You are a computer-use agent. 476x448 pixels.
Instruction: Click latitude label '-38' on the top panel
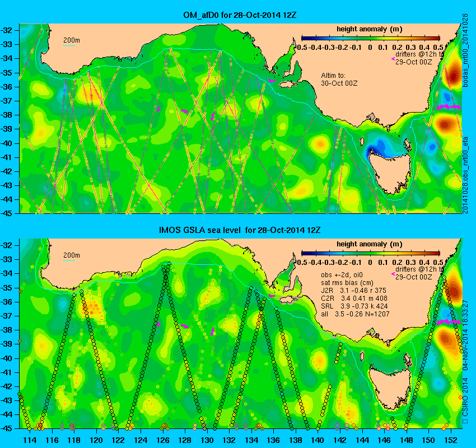(x=7, y=115)
